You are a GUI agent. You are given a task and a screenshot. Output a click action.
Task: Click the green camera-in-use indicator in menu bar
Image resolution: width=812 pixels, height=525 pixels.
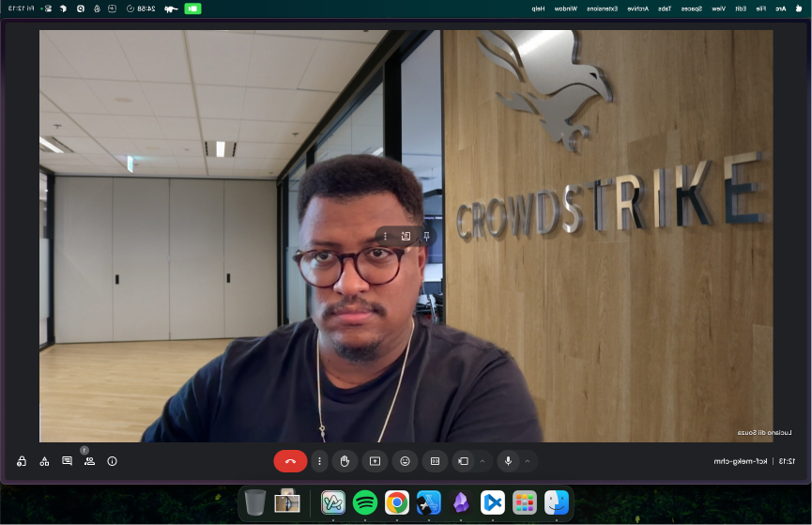pos(192,8)
